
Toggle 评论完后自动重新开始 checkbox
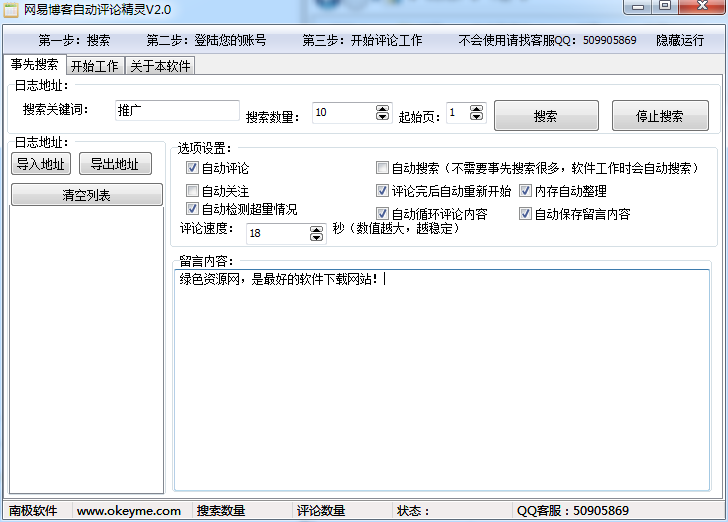(x=382, y=190)
